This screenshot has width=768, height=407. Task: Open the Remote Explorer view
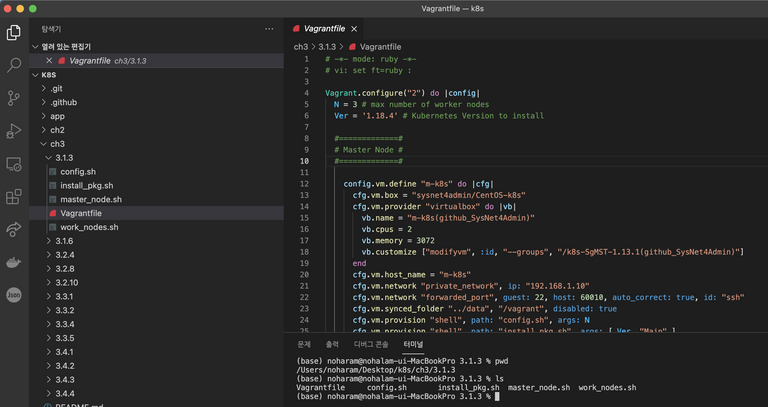point(14,164)
